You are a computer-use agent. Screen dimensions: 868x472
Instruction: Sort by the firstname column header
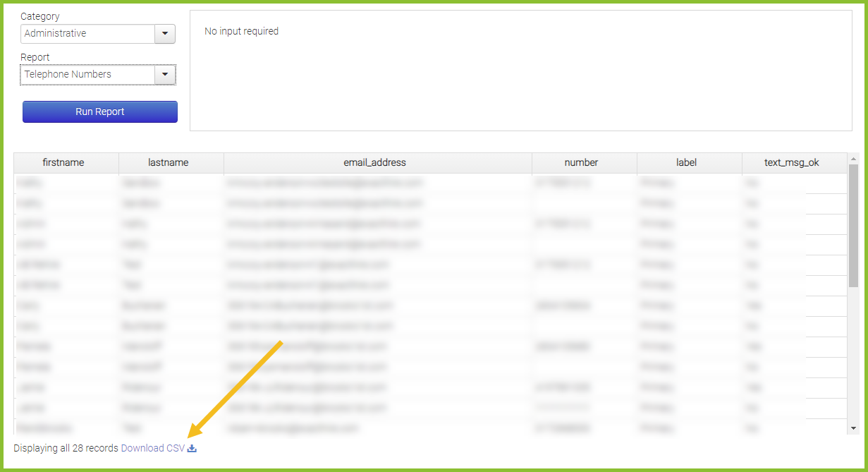coord(66,163)
